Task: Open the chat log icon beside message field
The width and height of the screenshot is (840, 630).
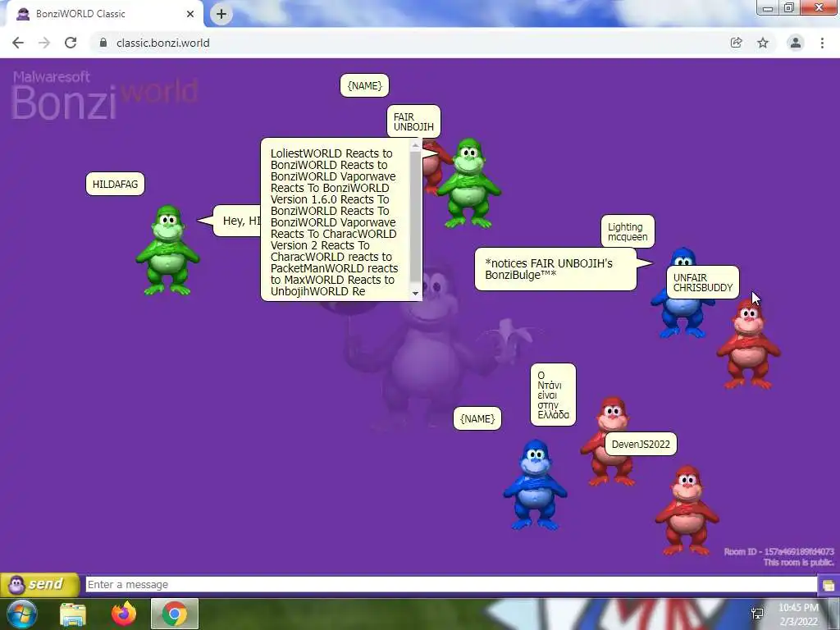Action: click(x=829, y=585)
